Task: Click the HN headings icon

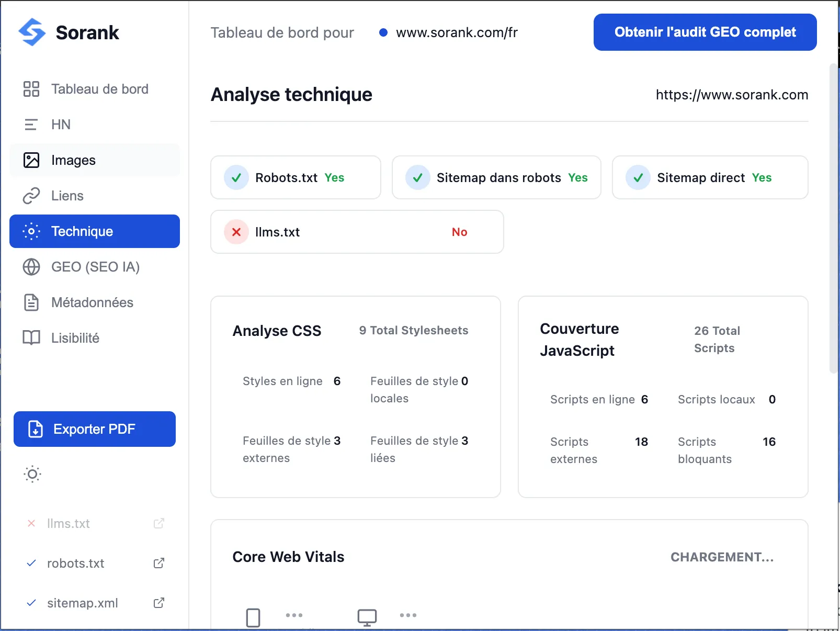Action: point(31,125)
